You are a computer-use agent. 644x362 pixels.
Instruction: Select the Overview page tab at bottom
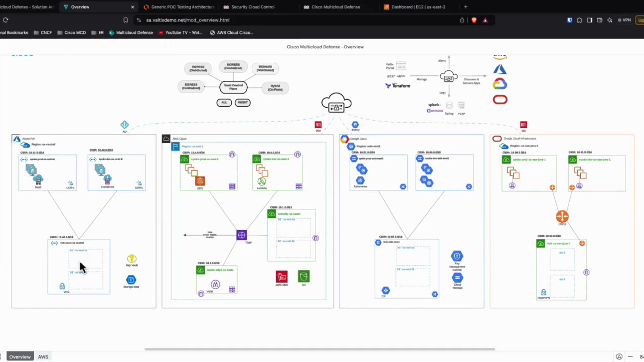tap(20, 357)
